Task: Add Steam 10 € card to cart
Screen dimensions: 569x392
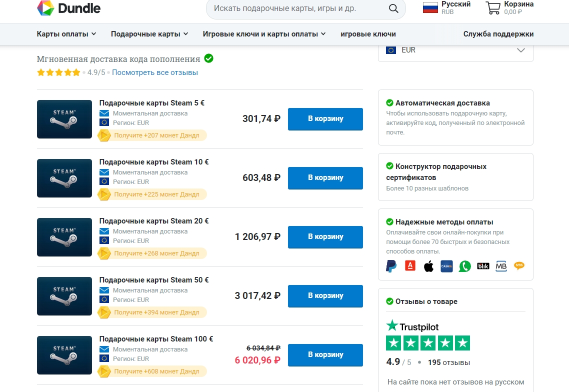Action: (325, 177)
